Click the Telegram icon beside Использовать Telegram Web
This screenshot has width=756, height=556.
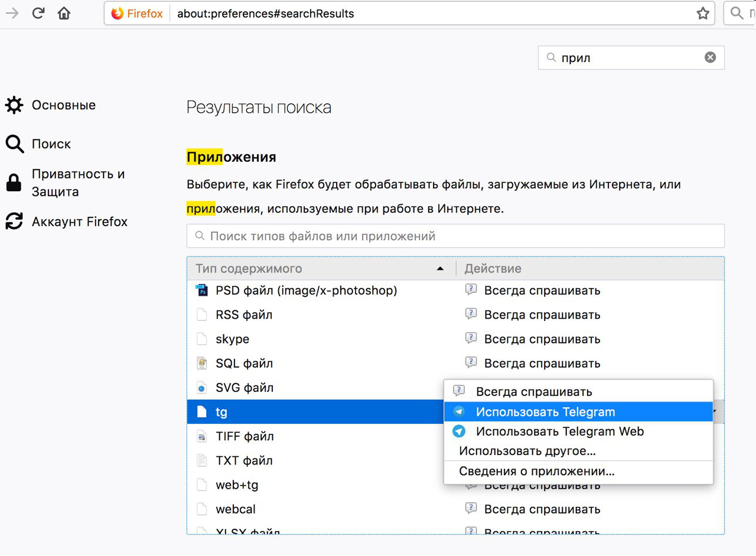tap(459, 431)
